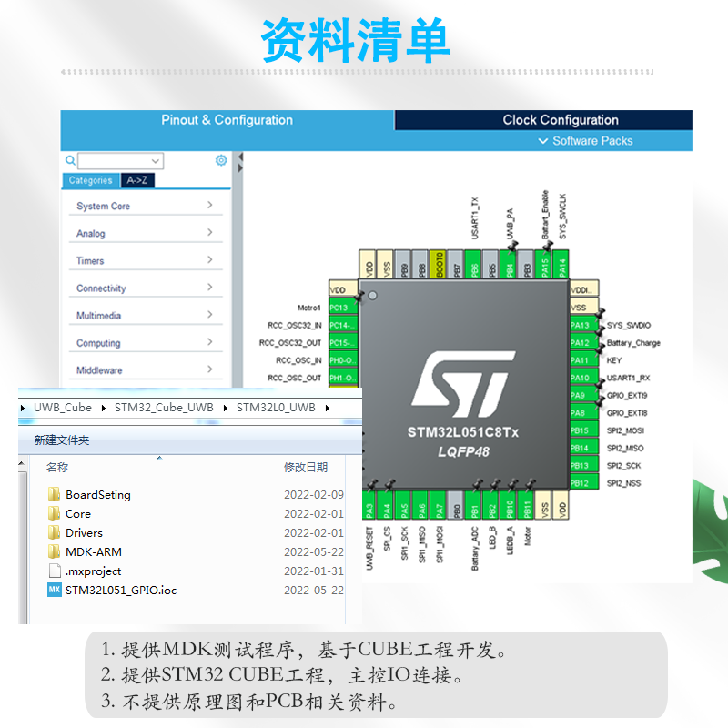Click UWB_Cube in the breadcrumb path

62,408
